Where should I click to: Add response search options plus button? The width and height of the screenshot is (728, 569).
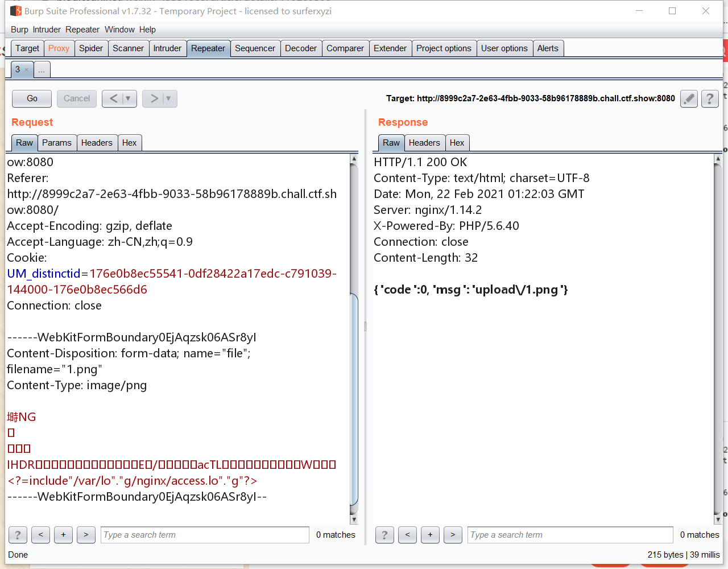point(430,535)
